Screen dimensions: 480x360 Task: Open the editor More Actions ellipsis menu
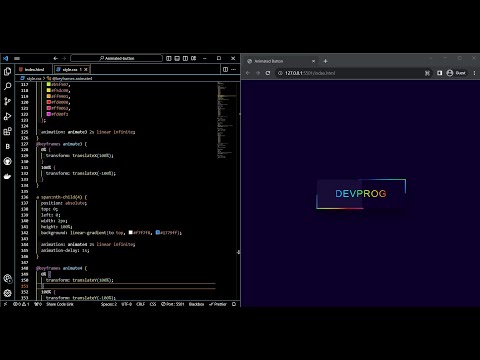(234, 69)
